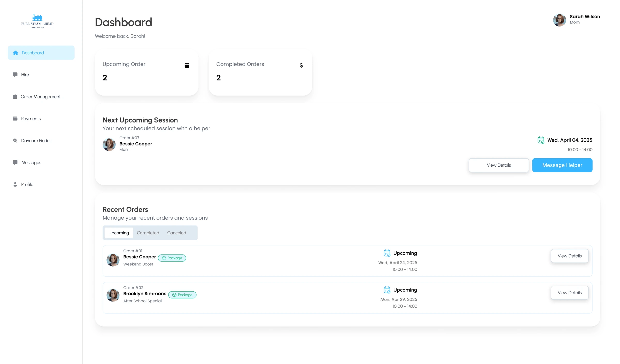Click Bessie Cooper avatar in Order #01
620x364 pixels.
[x=113, y=260]
